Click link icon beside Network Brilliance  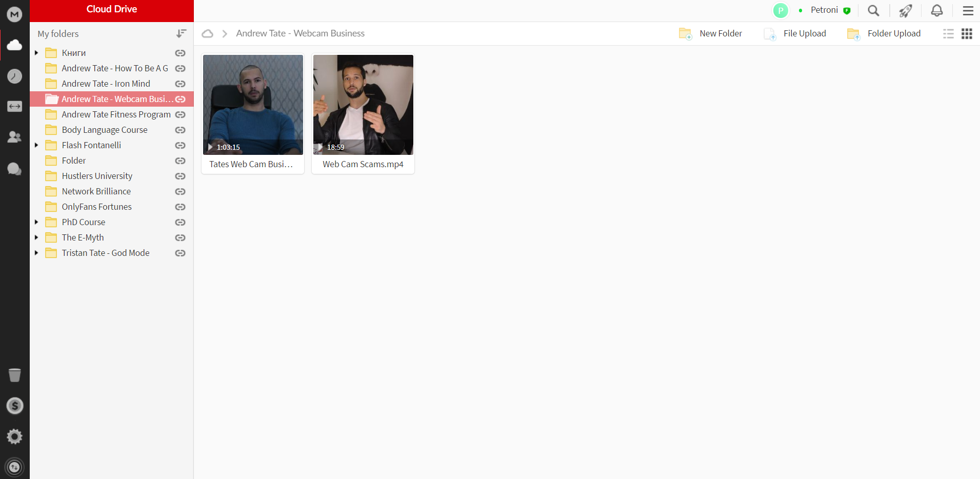point(180,191)
